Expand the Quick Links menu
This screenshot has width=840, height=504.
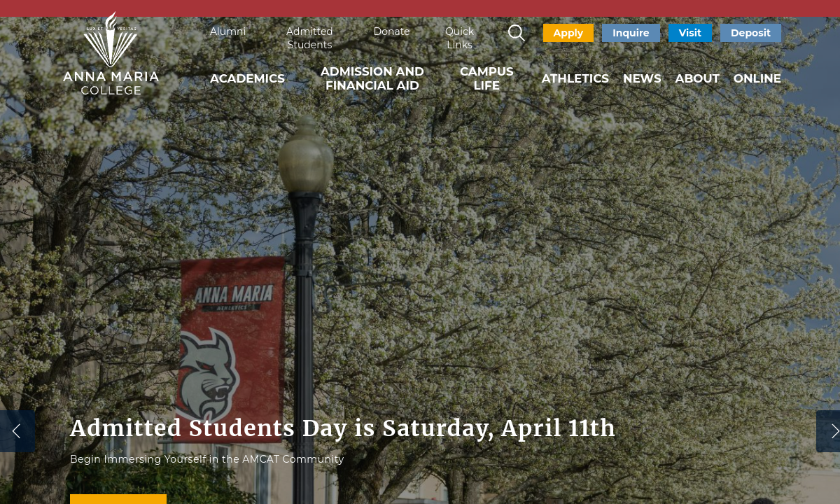click(459, 38)
